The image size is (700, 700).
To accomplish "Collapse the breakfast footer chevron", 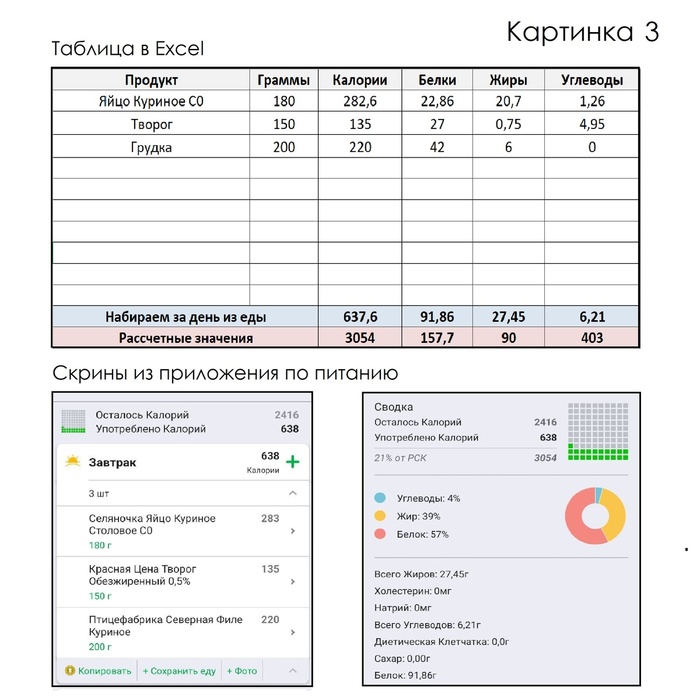I will pyautogui.click(x=292, y=671).
